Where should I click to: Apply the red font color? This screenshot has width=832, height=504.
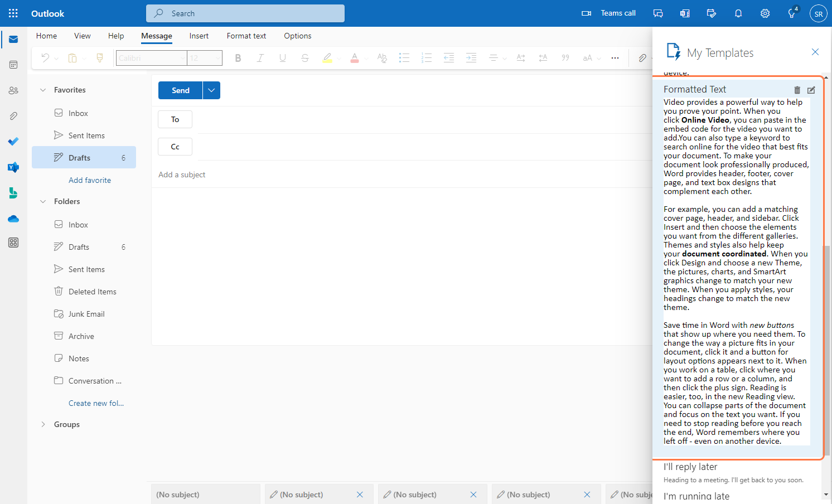355,58
